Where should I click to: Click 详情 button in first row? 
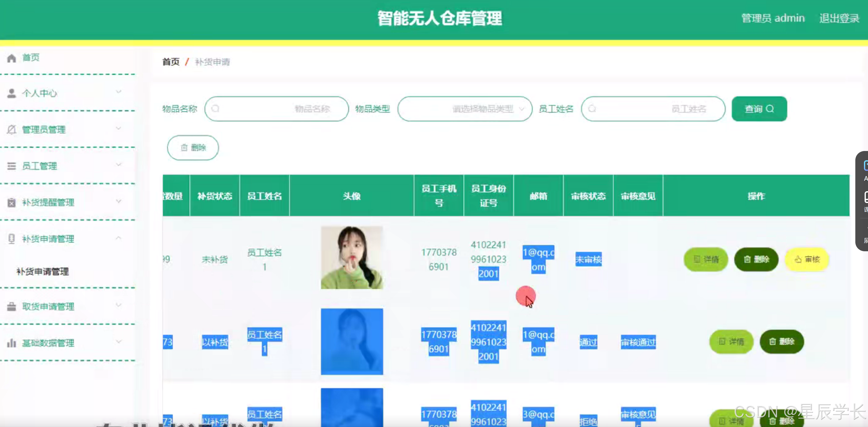pyautogui.click(x=706, y=259)
